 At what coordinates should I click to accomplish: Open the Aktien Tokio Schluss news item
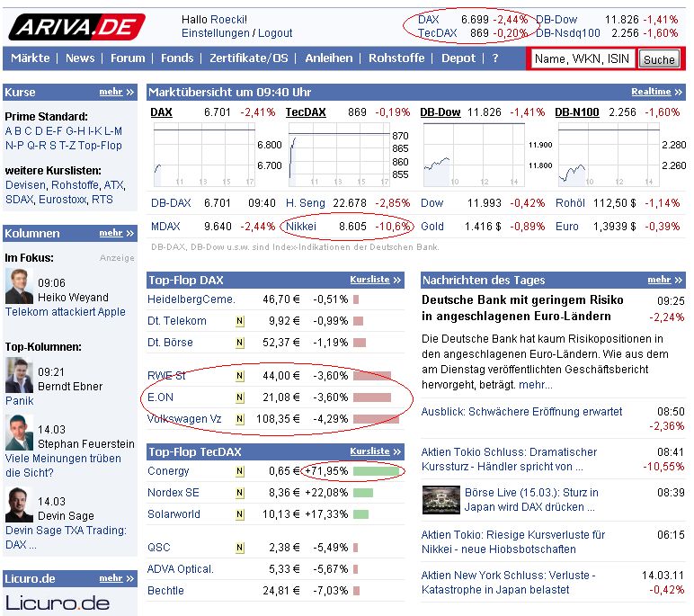point(509,460)
